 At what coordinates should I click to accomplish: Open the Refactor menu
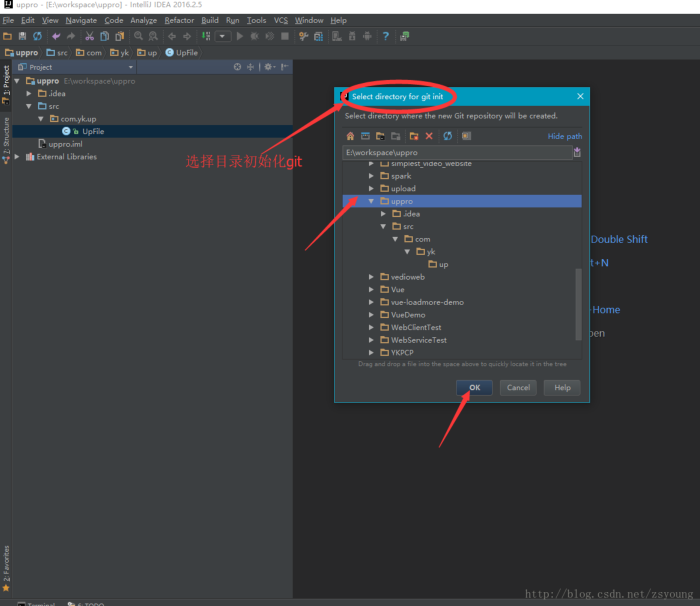pos(179,20)
